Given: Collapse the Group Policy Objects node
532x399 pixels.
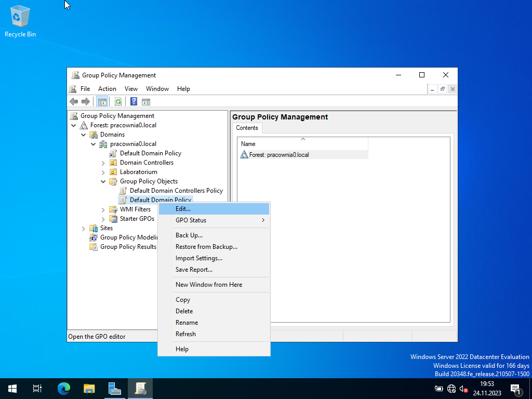Looking at the screenshot, I should click(x=103, y=181).
